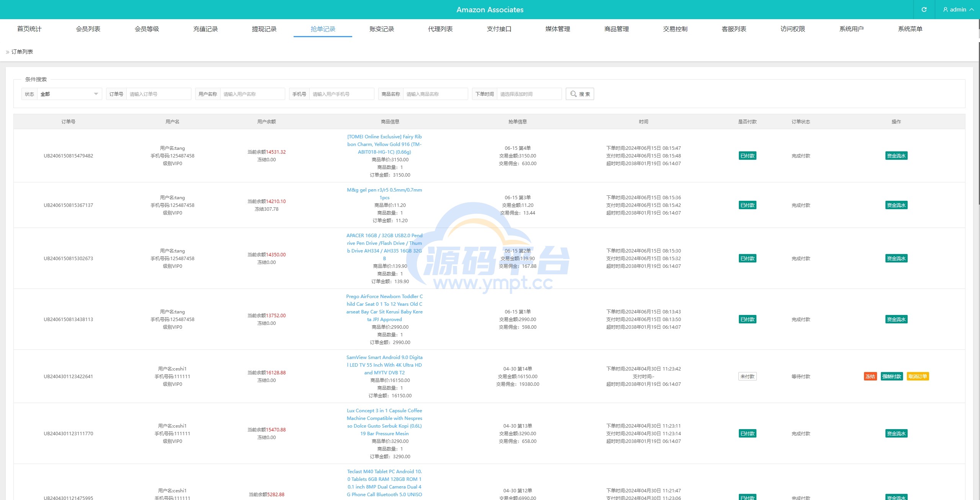This screenshot has width=980, height=500.
Task: Open the TOMEI Fairy Ribbon Charm product link
Action: [384, 144]
